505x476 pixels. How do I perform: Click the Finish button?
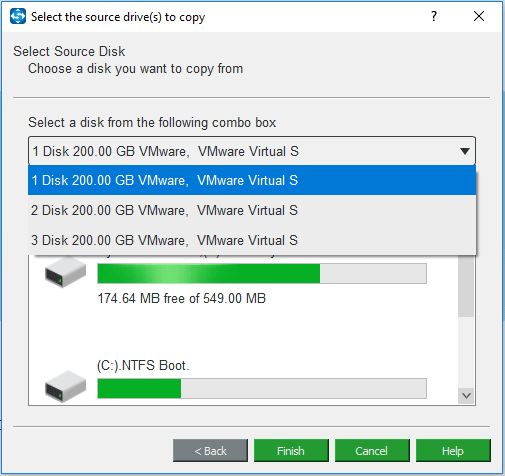(291, 451)
